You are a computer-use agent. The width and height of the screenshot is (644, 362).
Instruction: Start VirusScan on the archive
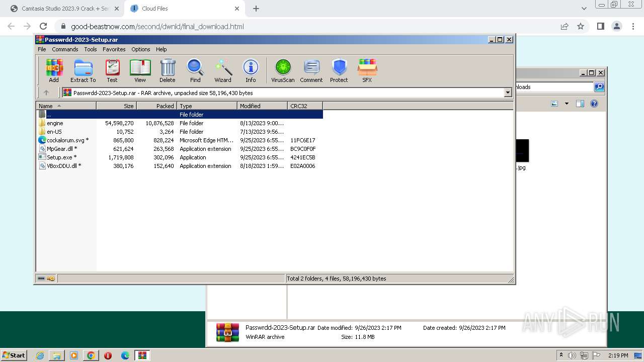pos(283,70)
